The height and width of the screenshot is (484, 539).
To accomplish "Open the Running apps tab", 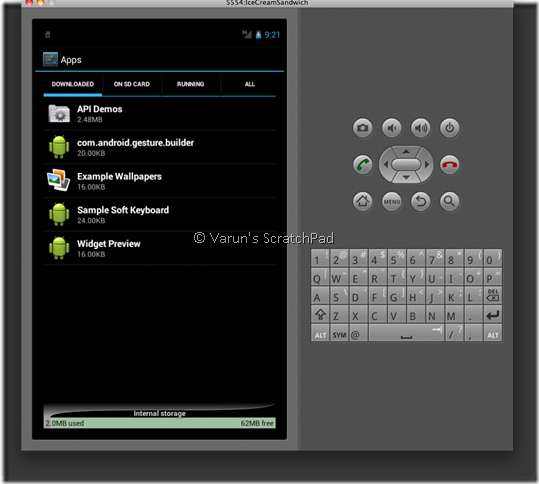I will tap(190, 84).
